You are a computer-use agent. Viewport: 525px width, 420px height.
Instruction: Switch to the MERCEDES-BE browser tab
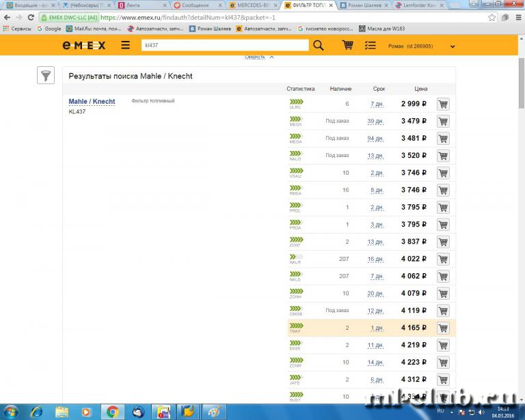click(x=254, y=5)
